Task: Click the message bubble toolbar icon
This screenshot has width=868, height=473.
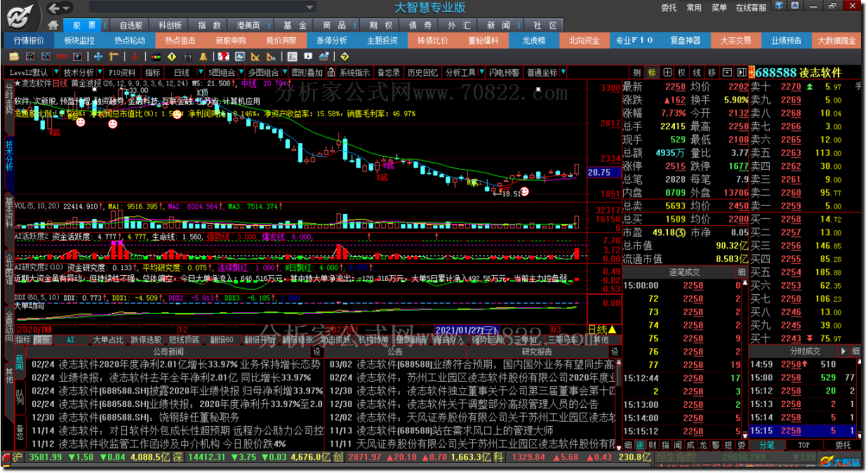Action: point(307,55)
